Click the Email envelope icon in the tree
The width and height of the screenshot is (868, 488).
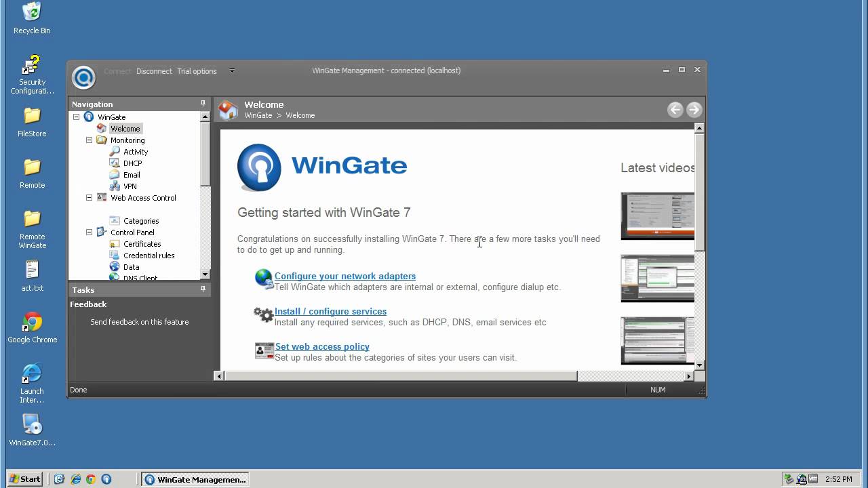(x=115, y=175)
